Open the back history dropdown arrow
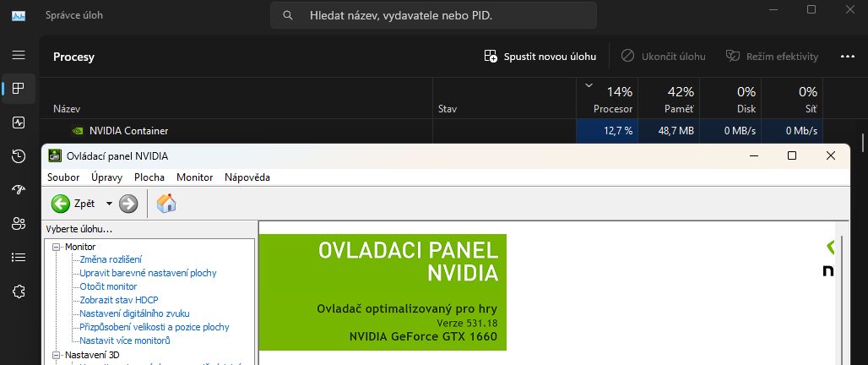The height and width of the screenshot is (365, 868). tap(109, 204)
